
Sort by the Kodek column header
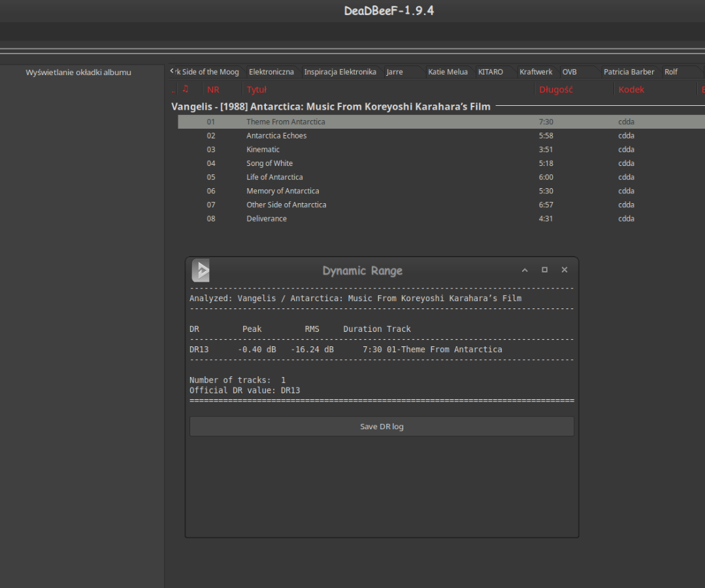point(631,90)
